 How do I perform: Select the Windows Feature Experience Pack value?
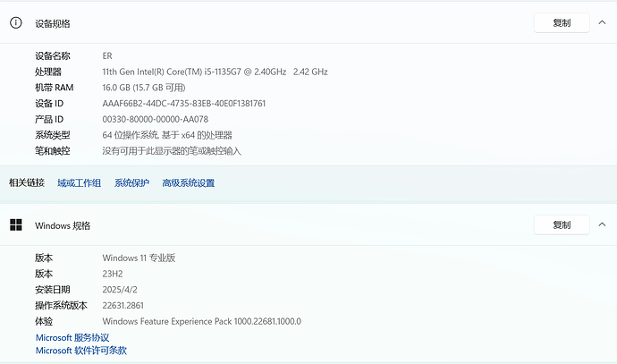[202, 321]
